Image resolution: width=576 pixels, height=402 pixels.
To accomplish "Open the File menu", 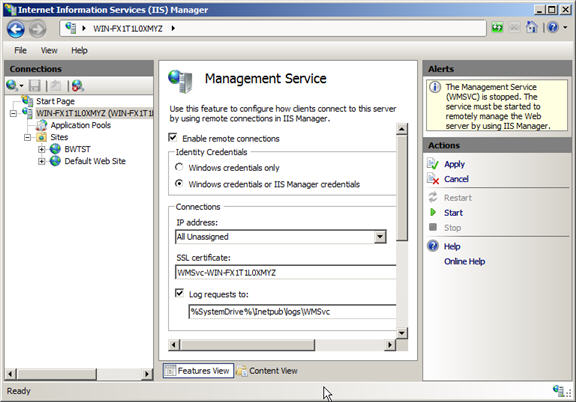I will tap(20, 50).
